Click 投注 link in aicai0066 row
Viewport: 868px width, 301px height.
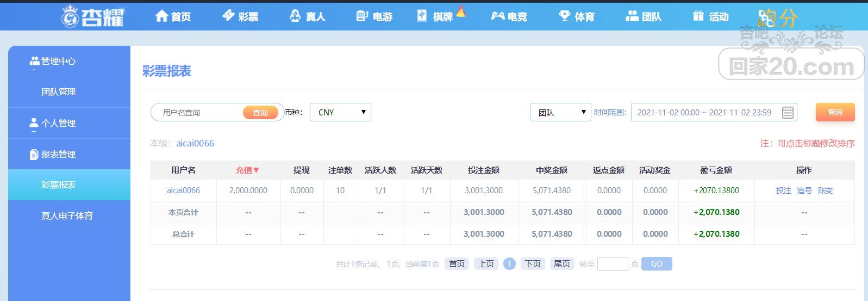pos(784,191)
